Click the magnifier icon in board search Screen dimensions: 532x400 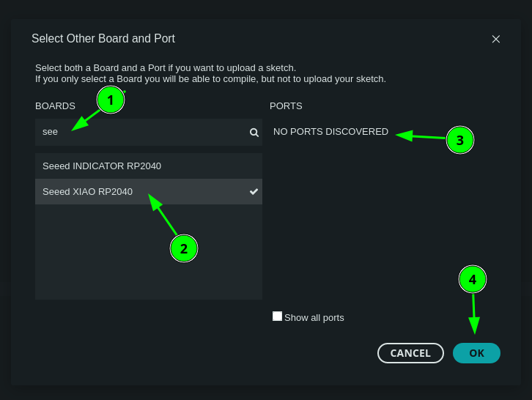point(254,133)
